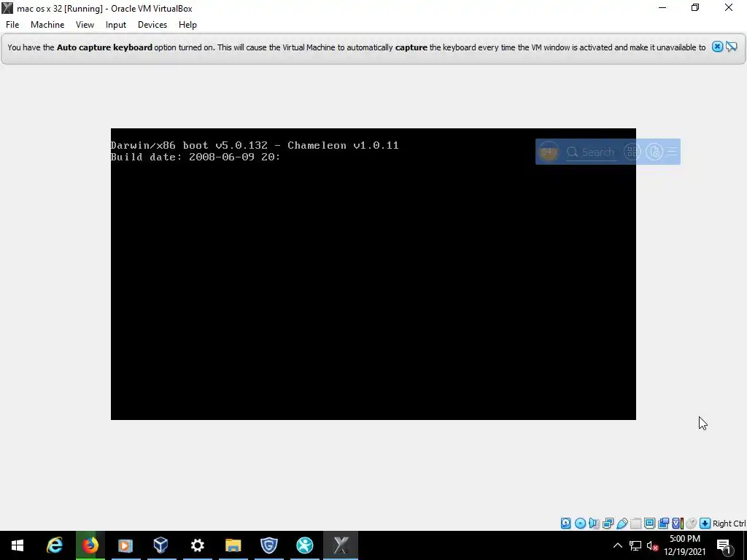This screenshot has height=560, width=747.
Task: Open the clock showing 5:00 PM
Action: click(x=684, y=545)
